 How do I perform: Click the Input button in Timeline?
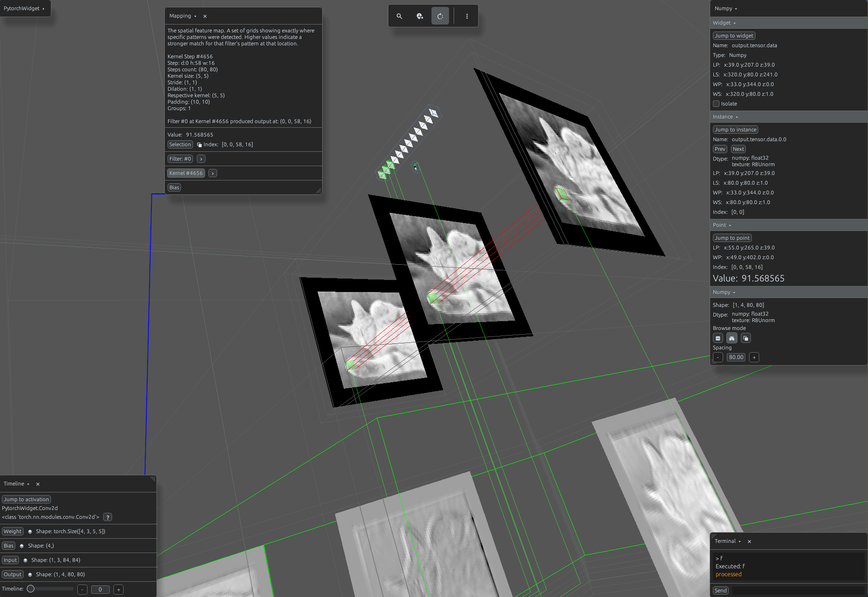point(10,560)
